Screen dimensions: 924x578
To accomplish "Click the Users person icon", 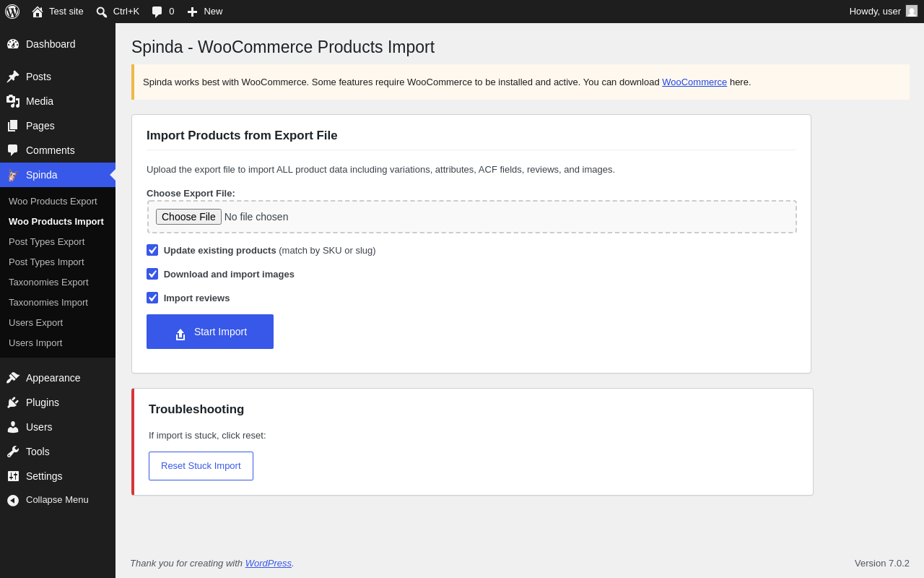I will tap(13, 427).
